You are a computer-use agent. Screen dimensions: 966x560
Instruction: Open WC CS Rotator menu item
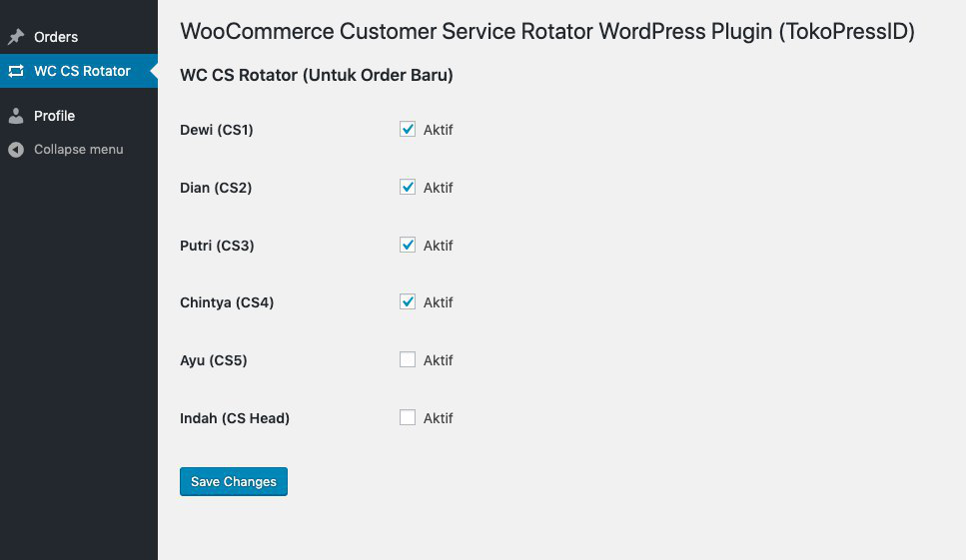[x=79, y=71]
